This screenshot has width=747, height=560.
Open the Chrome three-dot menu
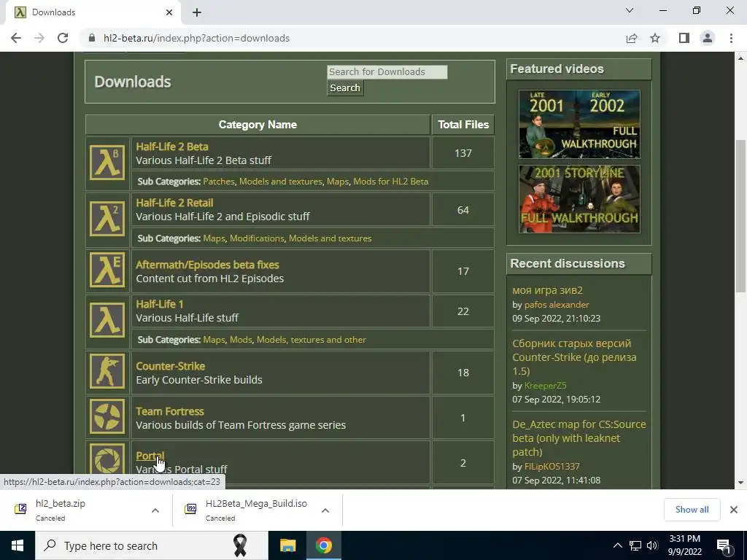point(731,38)
